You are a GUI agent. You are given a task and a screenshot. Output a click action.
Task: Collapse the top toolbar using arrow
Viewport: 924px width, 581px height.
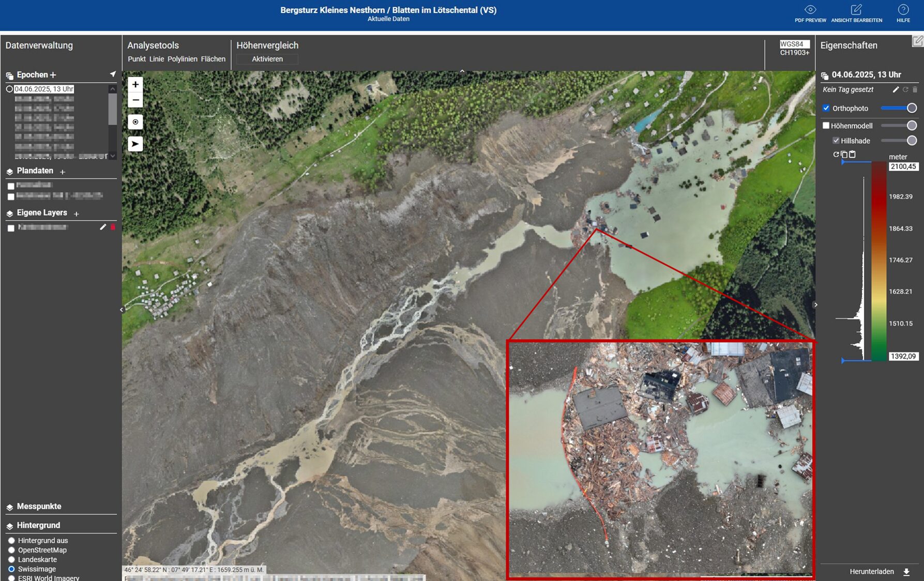pyautogui.click(x=462, y=71)
